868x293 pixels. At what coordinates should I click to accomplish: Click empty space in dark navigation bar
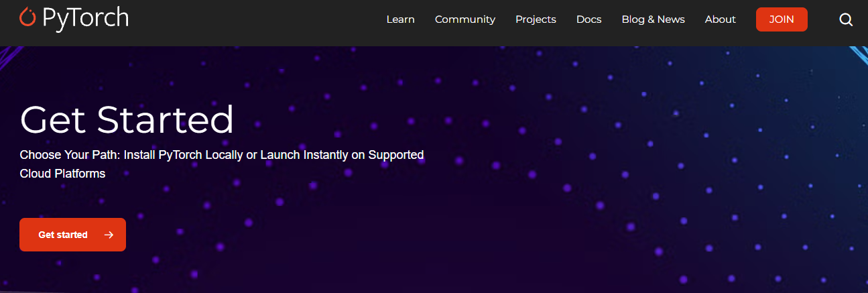tap(255, 20)
